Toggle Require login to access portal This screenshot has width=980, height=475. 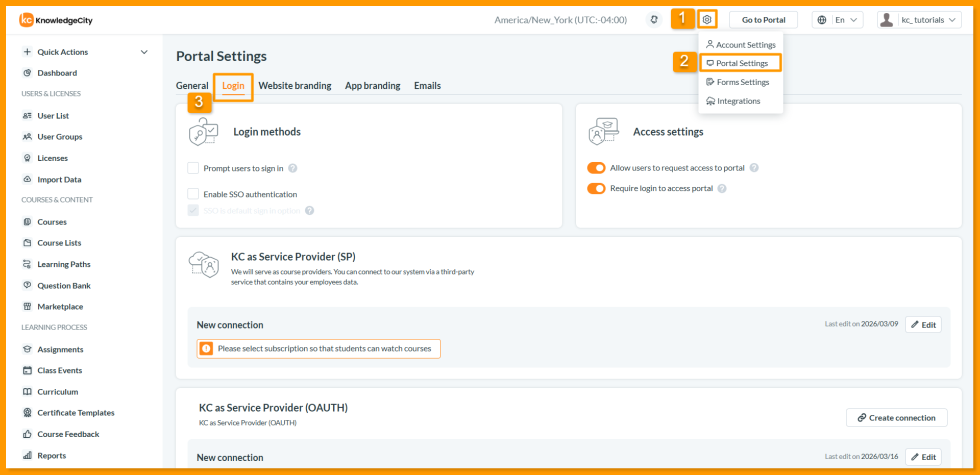596,188
